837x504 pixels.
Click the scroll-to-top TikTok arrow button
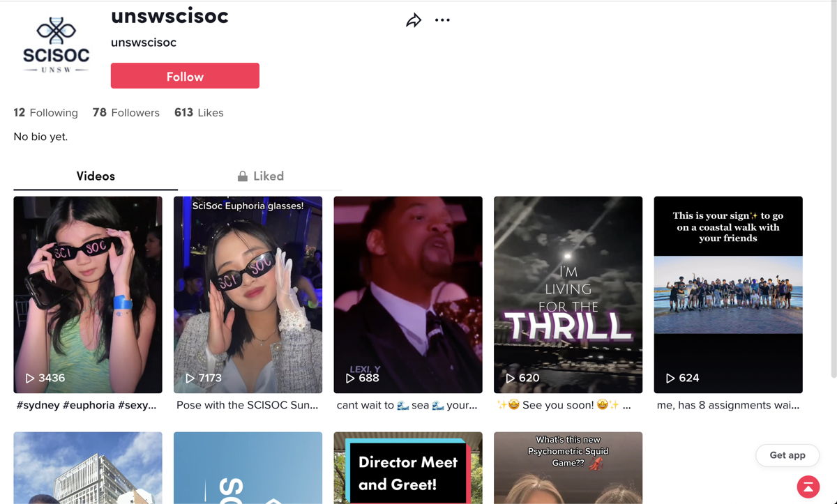pos(808,487)
